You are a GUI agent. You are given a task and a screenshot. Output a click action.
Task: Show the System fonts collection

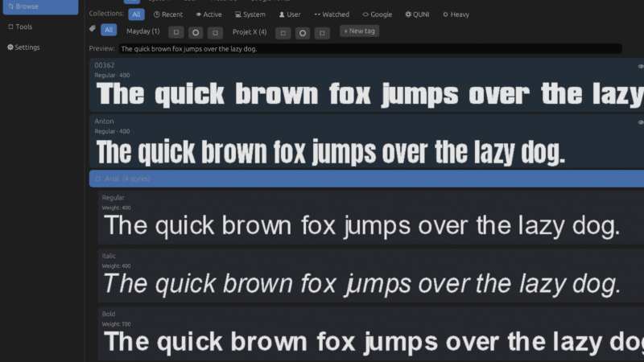pyautogui.click(x=250, y=14)
